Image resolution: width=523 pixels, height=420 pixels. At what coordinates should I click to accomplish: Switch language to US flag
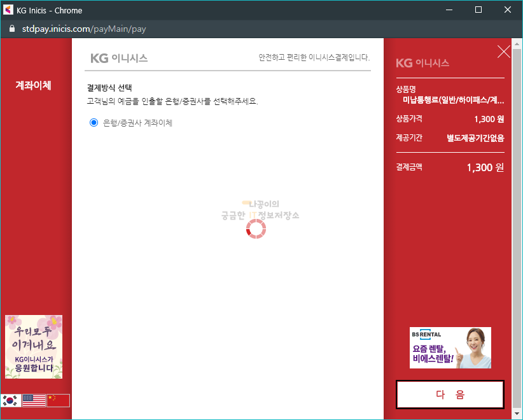point(34,400)
